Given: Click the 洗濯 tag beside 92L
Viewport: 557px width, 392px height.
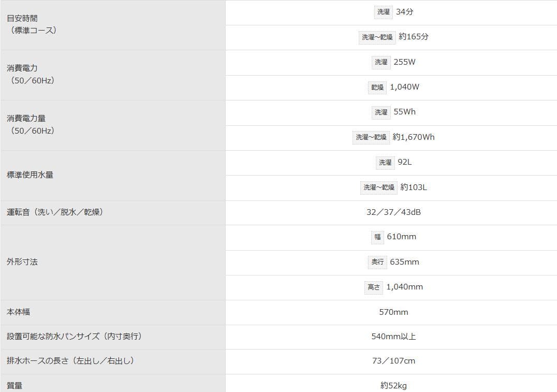Looking at the screenshot, I should (x=385, y=163).
